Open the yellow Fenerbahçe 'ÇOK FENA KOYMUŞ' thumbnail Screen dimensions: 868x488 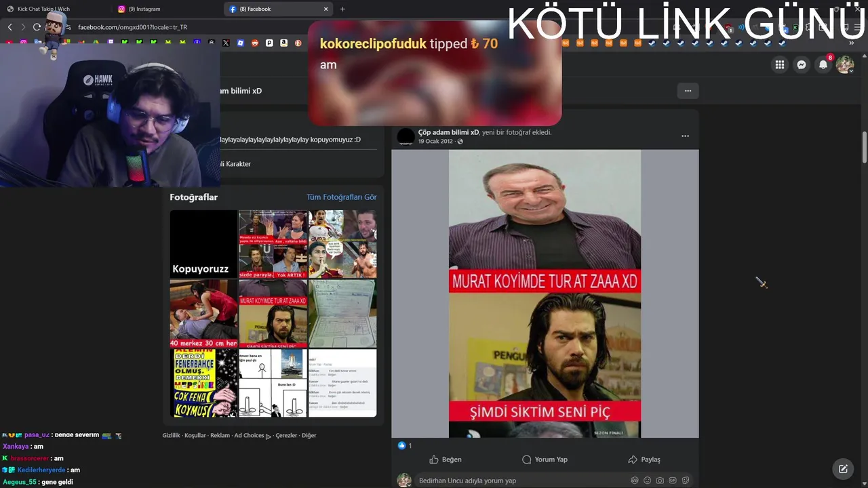pyautogui.click(x=203, y=383)
